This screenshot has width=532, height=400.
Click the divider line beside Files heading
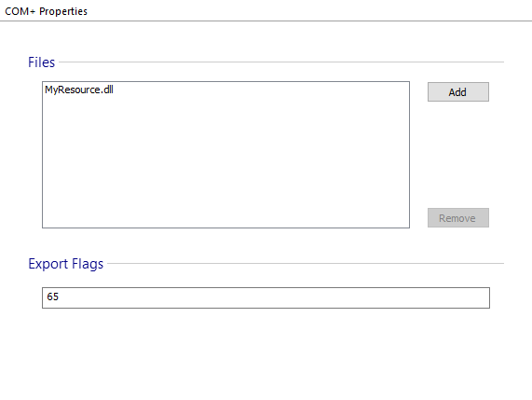point(281,62)
